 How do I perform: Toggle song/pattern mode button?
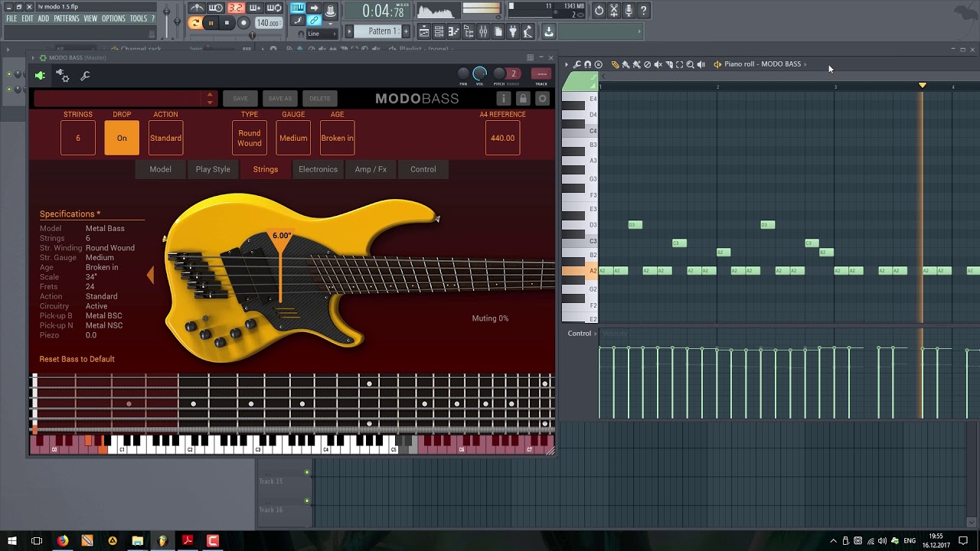pos(195,23)
